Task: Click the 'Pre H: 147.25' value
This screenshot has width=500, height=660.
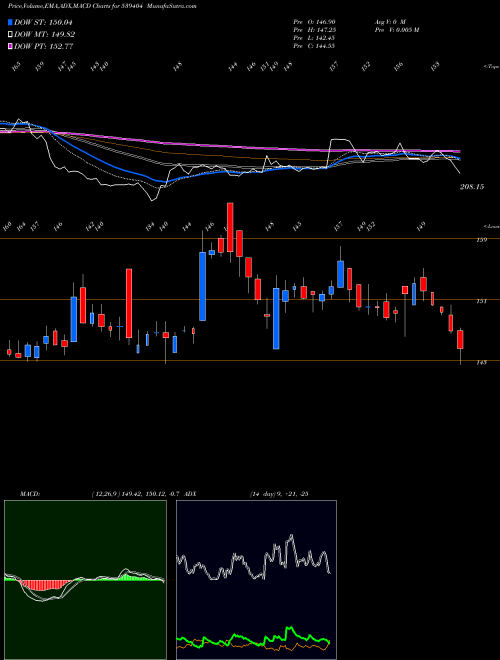Action: 314,30
